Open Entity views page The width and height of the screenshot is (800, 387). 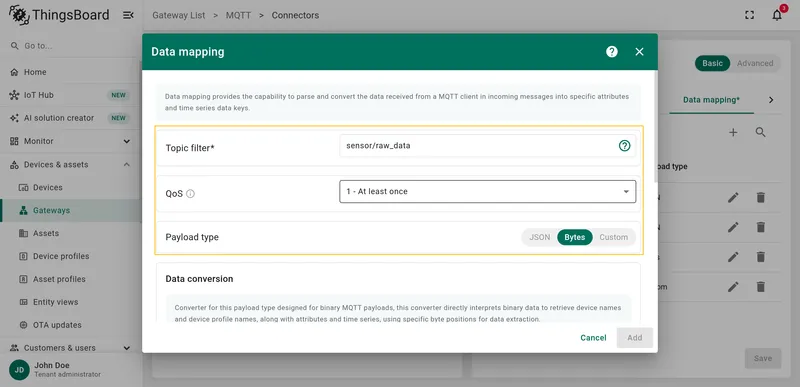click(71, 302)
